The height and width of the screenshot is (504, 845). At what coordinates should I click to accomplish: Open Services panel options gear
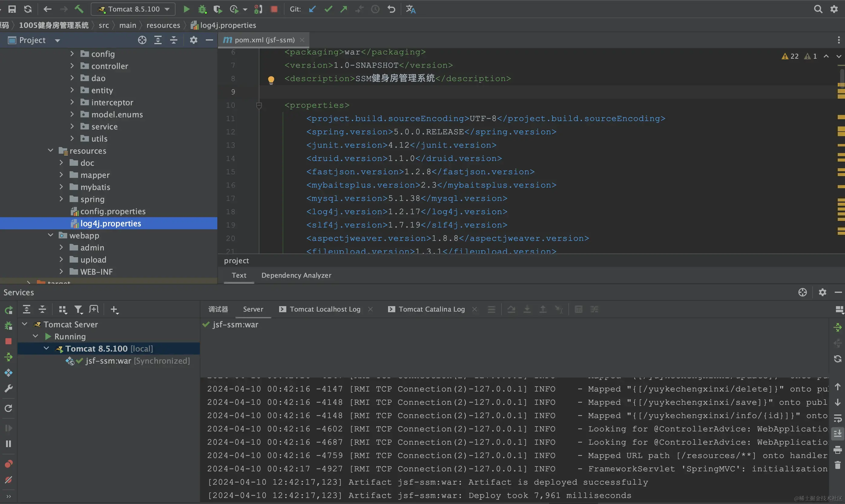(822, 292)
